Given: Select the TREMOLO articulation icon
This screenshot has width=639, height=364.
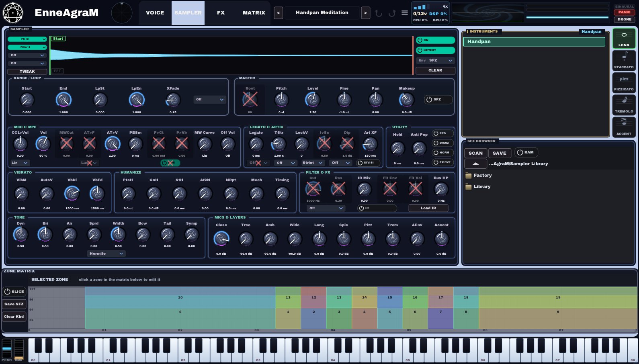Looking at the screenshot, I should 624,104.
